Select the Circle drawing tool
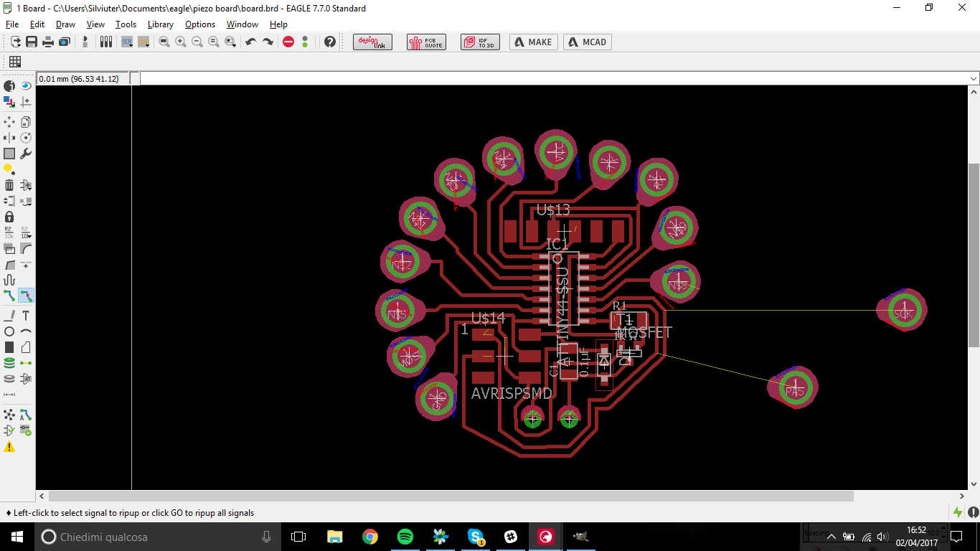The image size is (980, 551). [x=9, y=331]
